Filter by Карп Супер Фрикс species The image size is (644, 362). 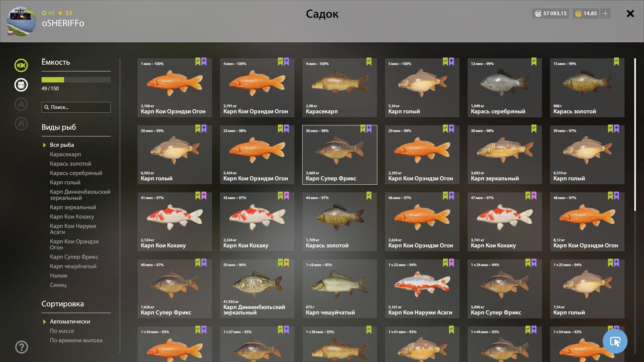74,257
